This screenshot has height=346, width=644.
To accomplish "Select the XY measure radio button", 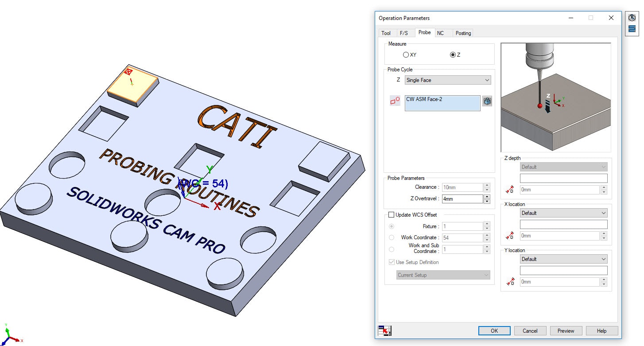I will coord(406,55).
